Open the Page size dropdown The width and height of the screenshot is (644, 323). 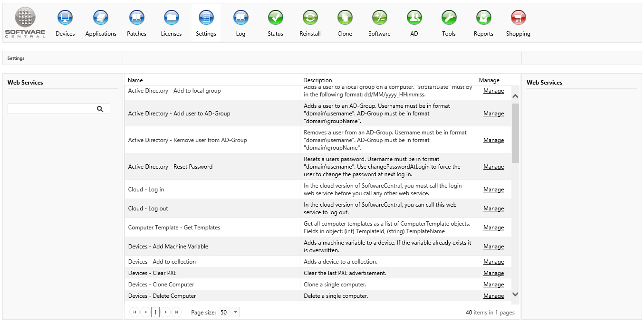click(229, 313)
